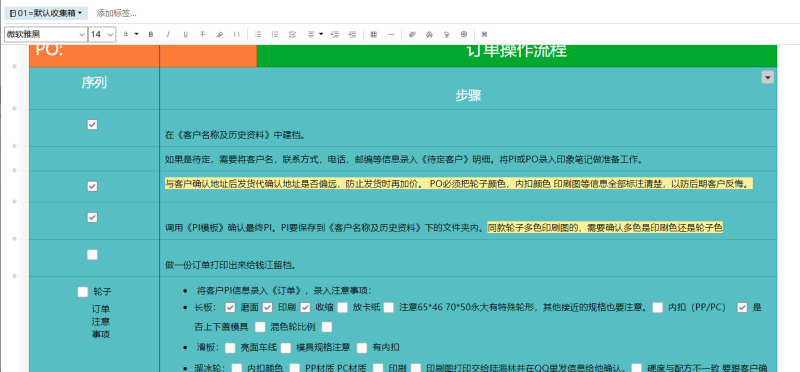Insert a checkbox from the toolbar
Image resolution: width=800 pixels, height=372 pixels.
coord(292,34)
